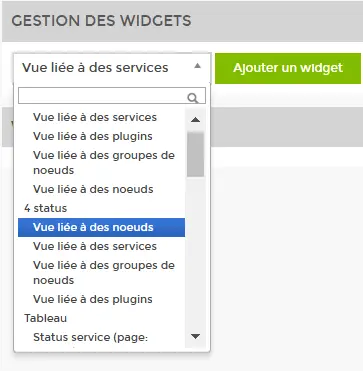363x371 pixels.
Task: Click the dropdown list scrollbar thumb
Action: click(x=195, y=154)
